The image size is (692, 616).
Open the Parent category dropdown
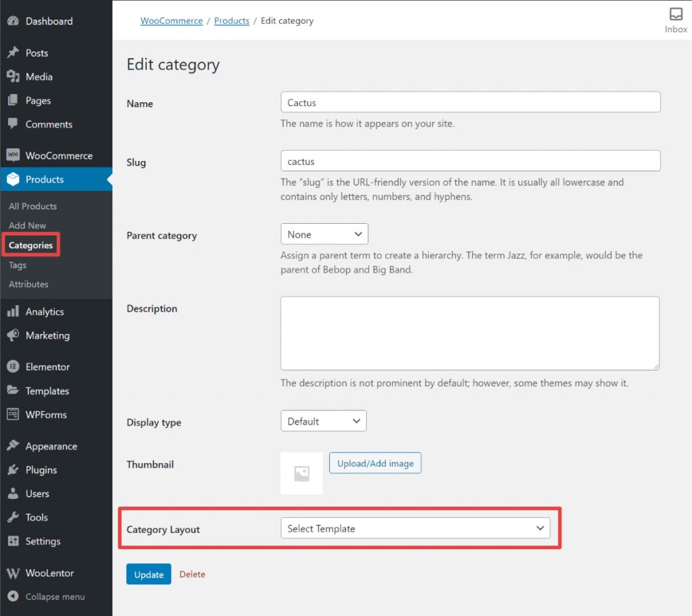[x=324, y=233]
